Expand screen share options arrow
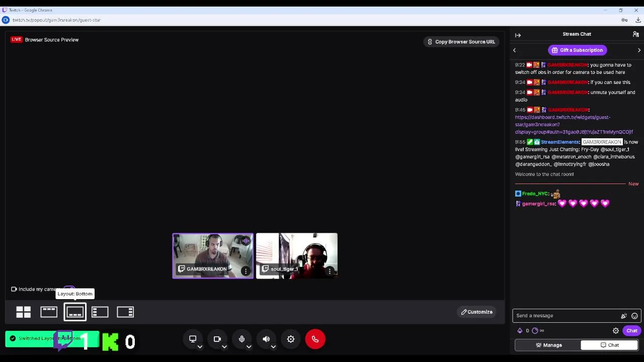Screen dimensions: 644x362 (x=200, y=346)
